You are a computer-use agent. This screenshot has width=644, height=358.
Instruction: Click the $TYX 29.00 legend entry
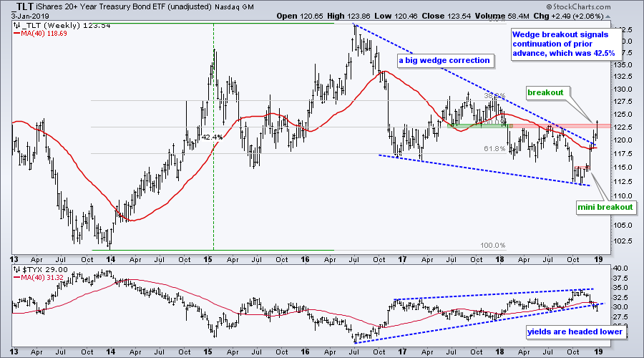47,270
